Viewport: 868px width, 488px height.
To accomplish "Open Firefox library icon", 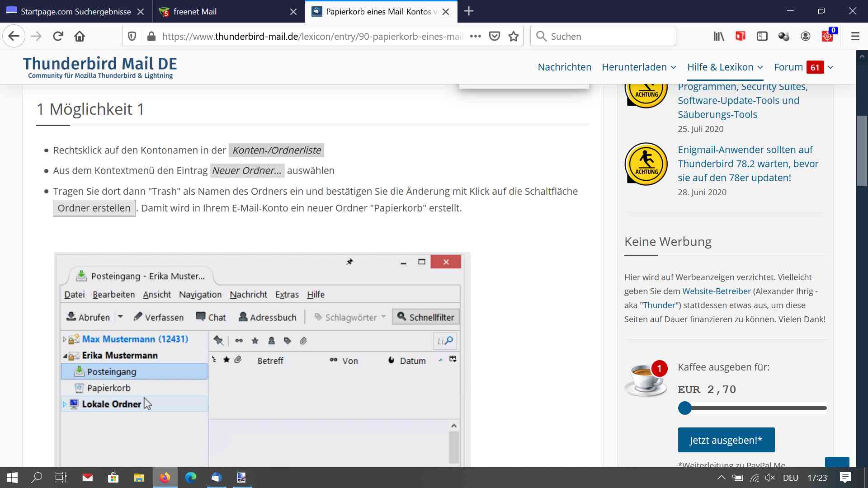I will [x=719, y=36].
